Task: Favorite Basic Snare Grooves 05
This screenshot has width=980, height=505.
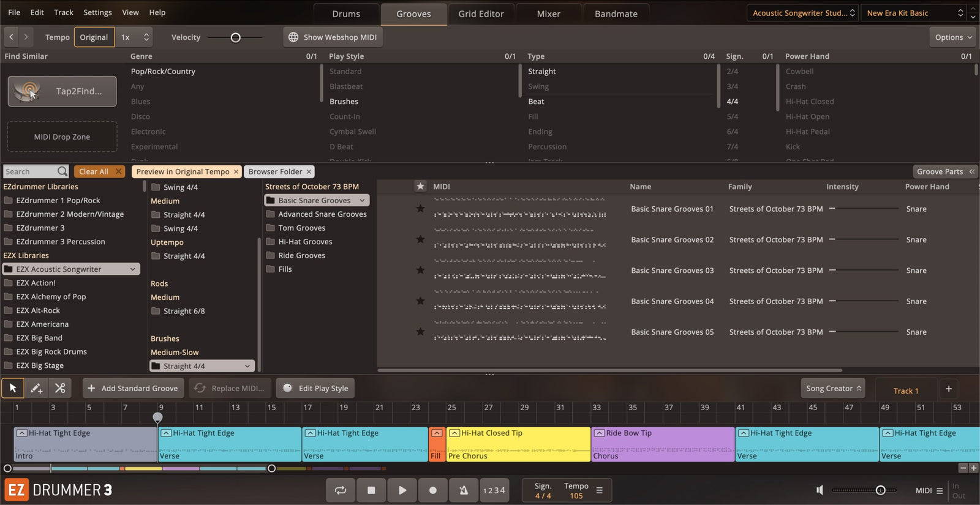Action: 420,332
